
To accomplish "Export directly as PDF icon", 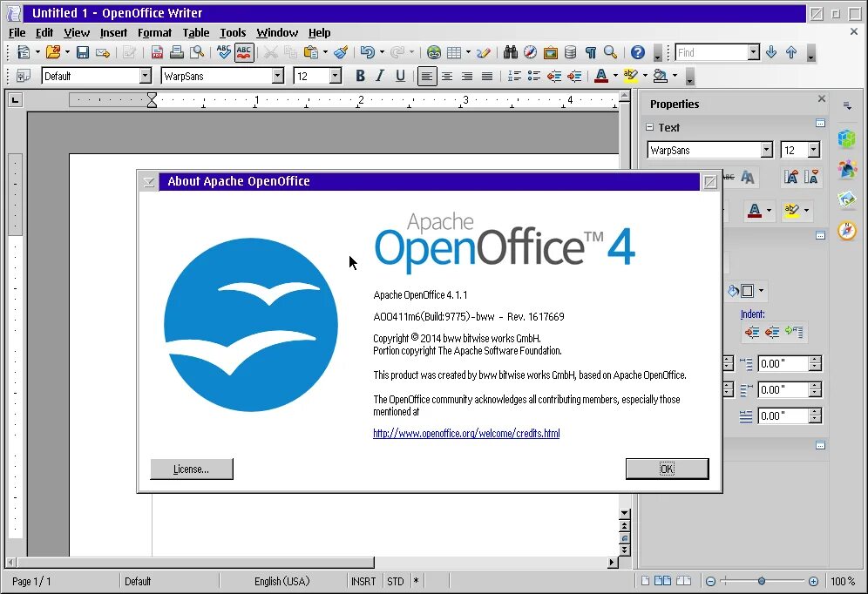I will click(x=157, y=52).
